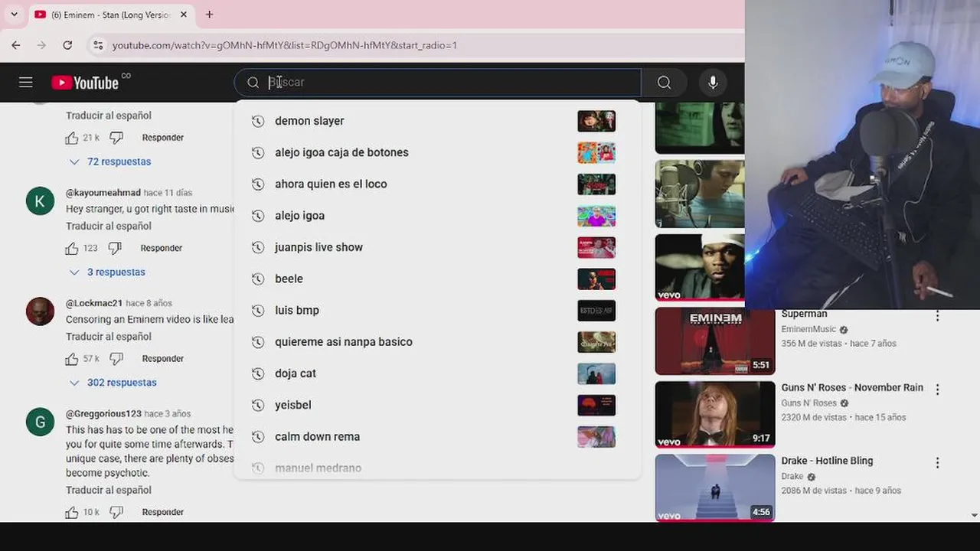
Task: Like the @kayoumeahmad comment
Action: tap(72, 248)
